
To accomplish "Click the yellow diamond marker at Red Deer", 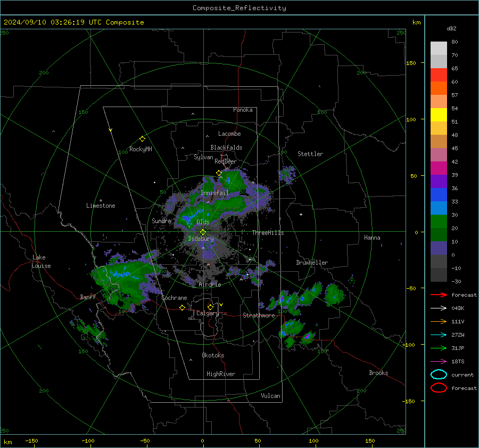I will [x=219, y=173].
